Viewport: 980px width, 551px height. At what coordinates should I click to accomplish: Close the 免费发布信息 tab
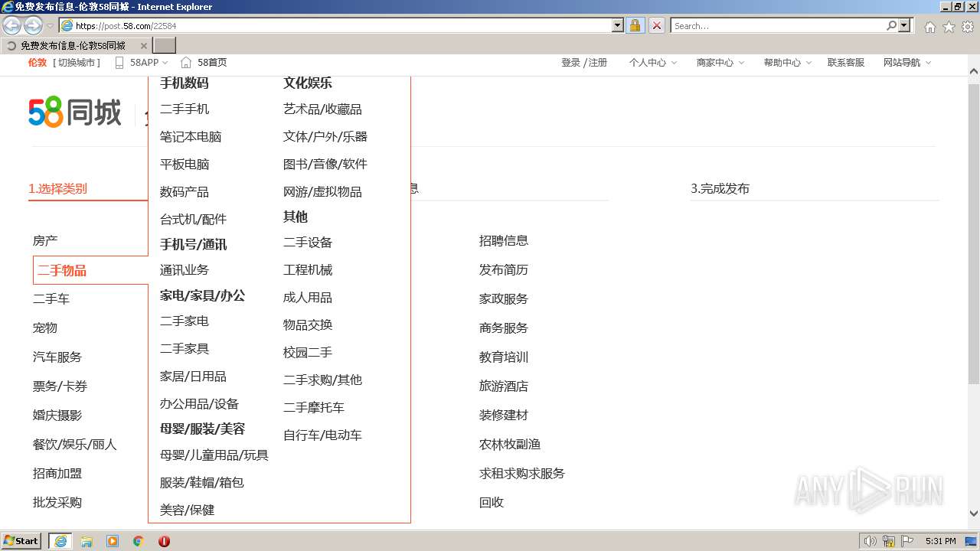tap(144, 46)
